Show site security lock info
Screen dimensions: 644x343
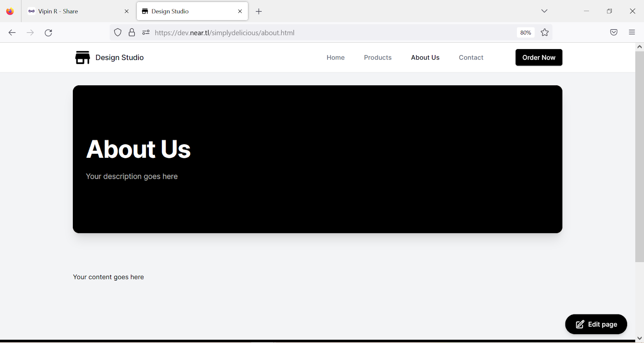point(132,33)
